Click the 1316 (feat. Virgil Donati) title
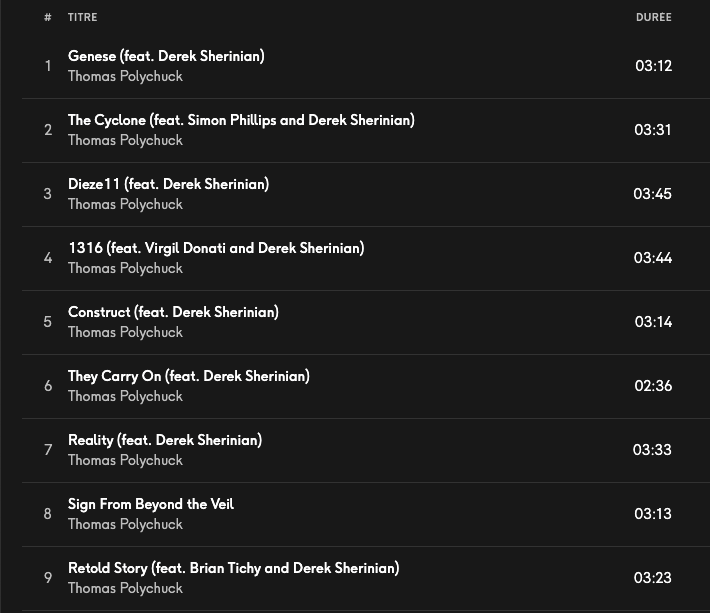This screenshot has height=613, width=710. click(x=216, y=248)
